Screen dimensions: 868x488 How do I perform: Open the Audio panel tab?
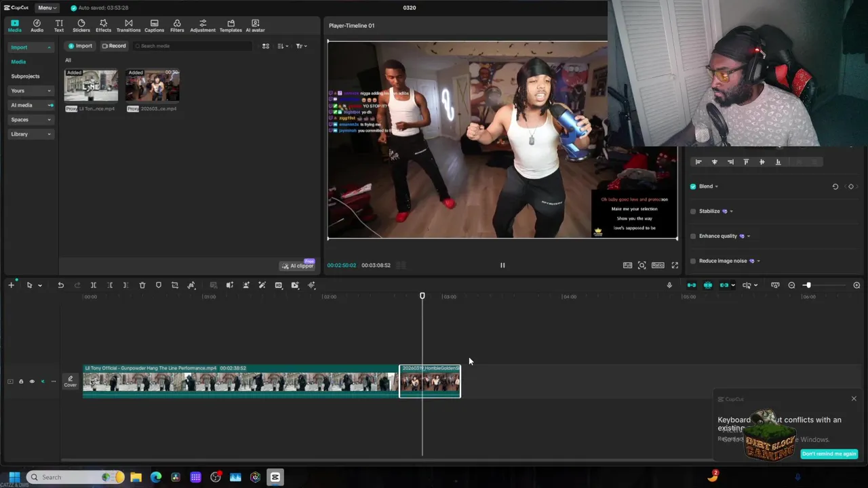click(37, 26)
